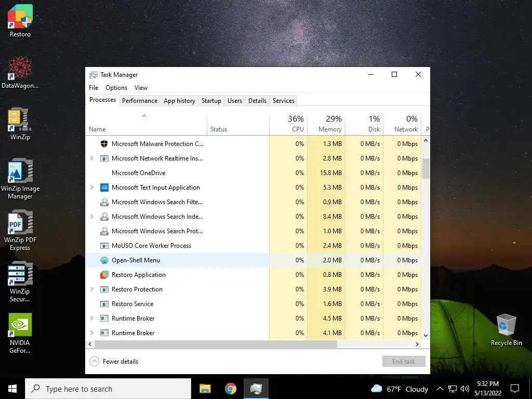The image size is (532, 399).
Task: Open the volume control in system tray
Action: tap(465, 389)
